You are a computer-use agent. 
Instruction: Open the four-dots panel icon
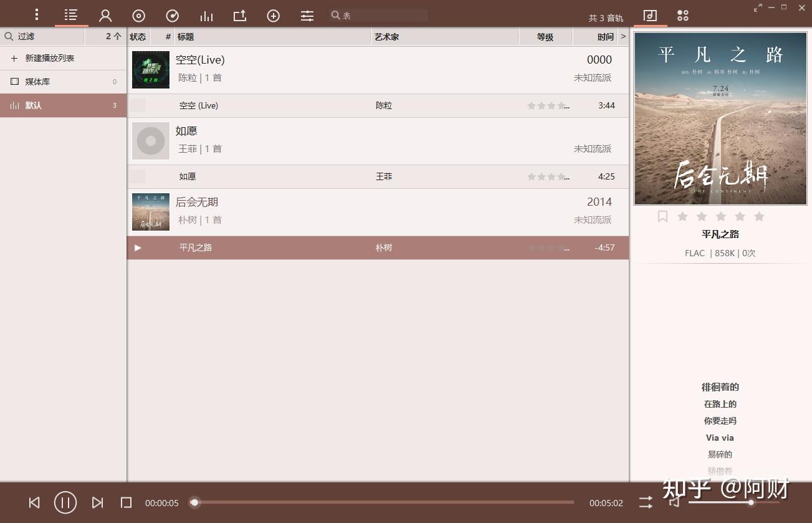tap(683, 16)
